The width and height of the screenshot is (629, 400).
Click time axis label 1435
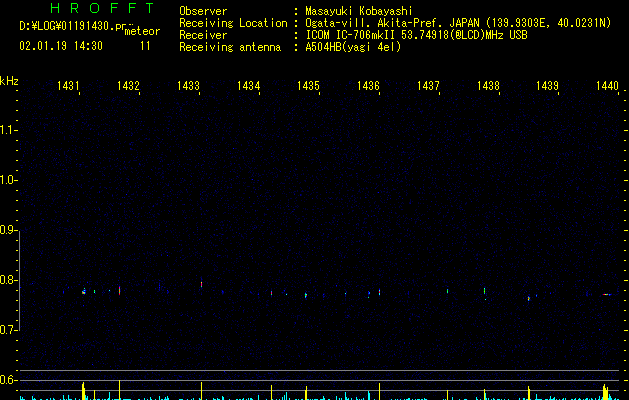point(308,85)
